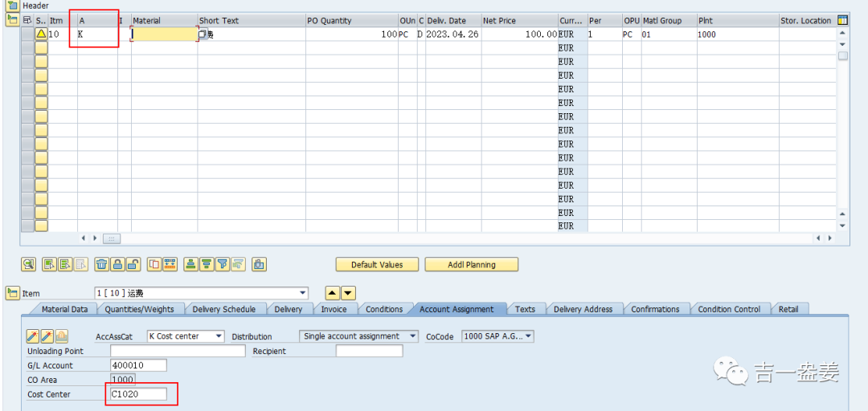Click the item detail magnifier icon
This screenshot has height=411, width=868.
point(28,264)
